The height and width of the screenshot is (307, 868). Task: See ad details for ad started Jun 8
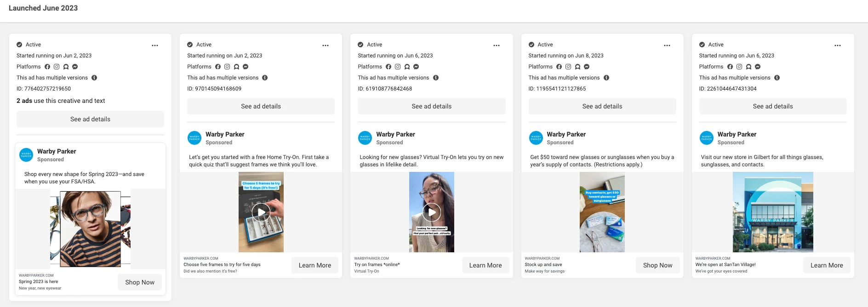pyautogui.click(x=602, y=106)
